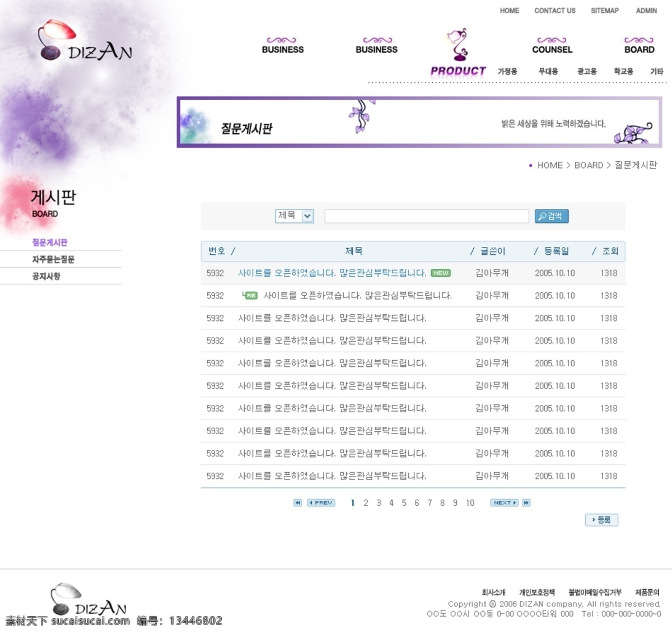The image size is (672, 634).
Task: Select 공지사항 in the sidebar
Action: pyautogui.click(x=46, y=276)
